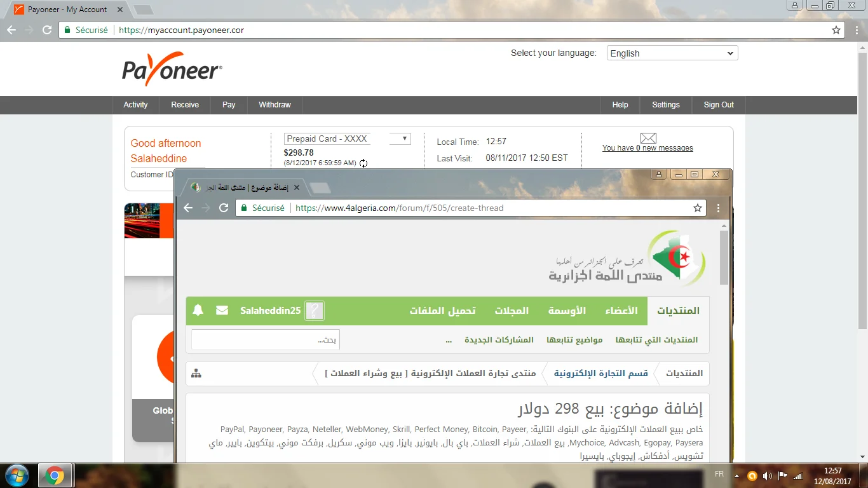Image resolution: width=868 pixels, height=488 pixels.
Task: Open forum notifications bell icon
Action: point(198,310)
